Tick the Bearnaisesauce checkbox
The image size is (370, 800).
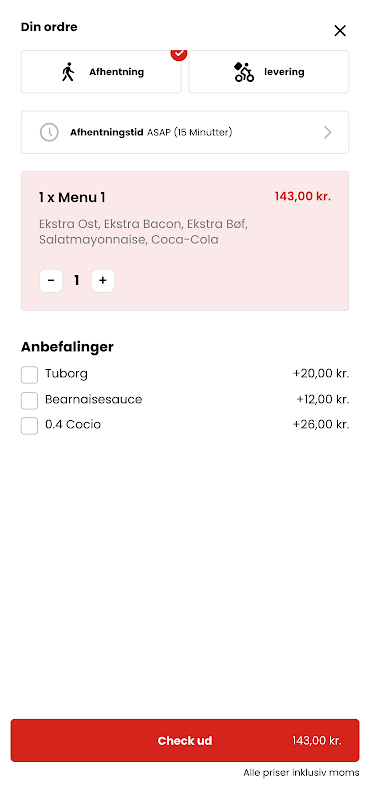pyautogui.click(x=29, y=401)
